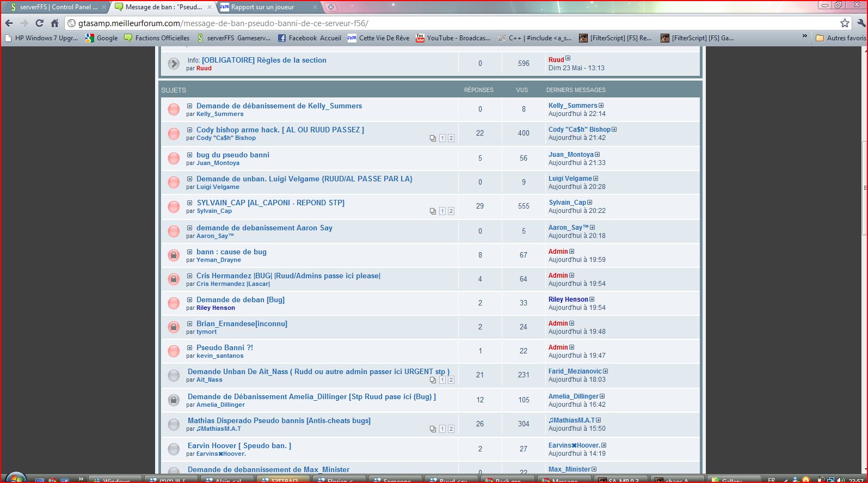Go back with the browser back arrow
This screenshot has width=868, height=483.
tap(9, 23)
